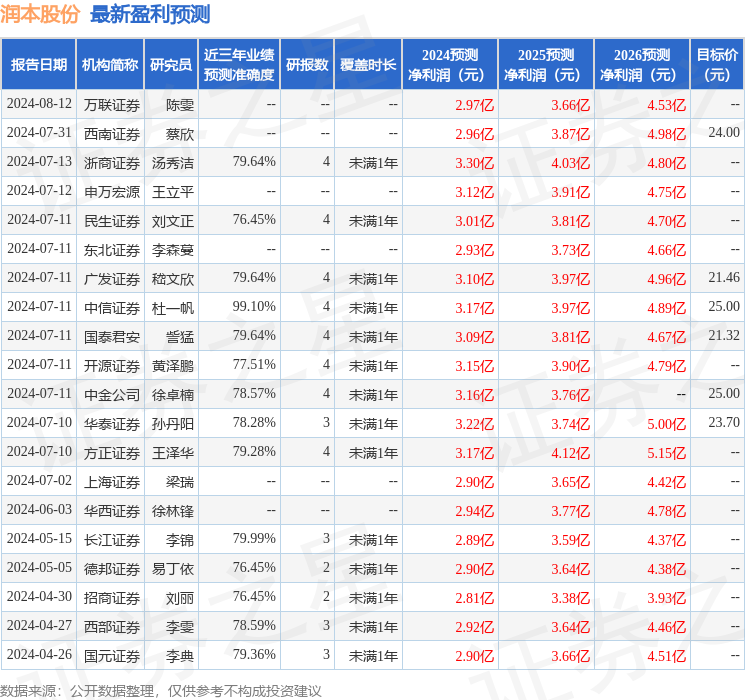The image size is (745, 700).
Task: Click the 近三年业绩预测准确度 header
Action: point(239,65)
